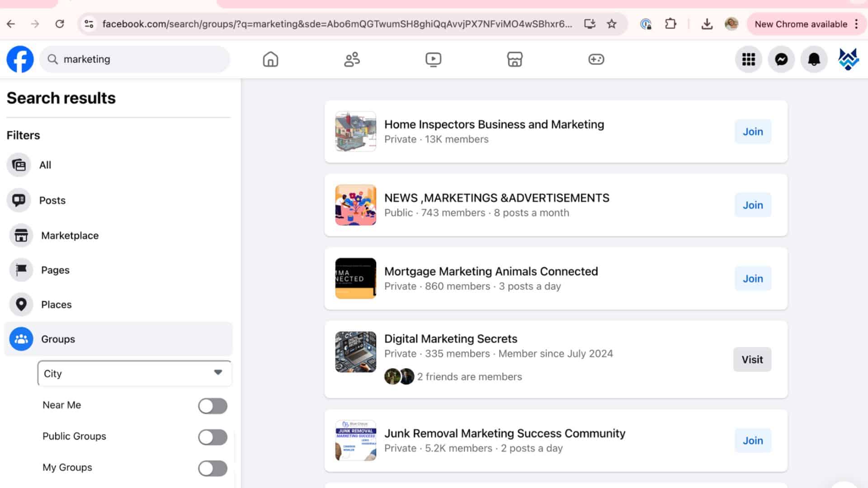The width and height of the screenshot is (868, 488).
Task: Expand the City dropdown filter
Action: tap(135, 373)
